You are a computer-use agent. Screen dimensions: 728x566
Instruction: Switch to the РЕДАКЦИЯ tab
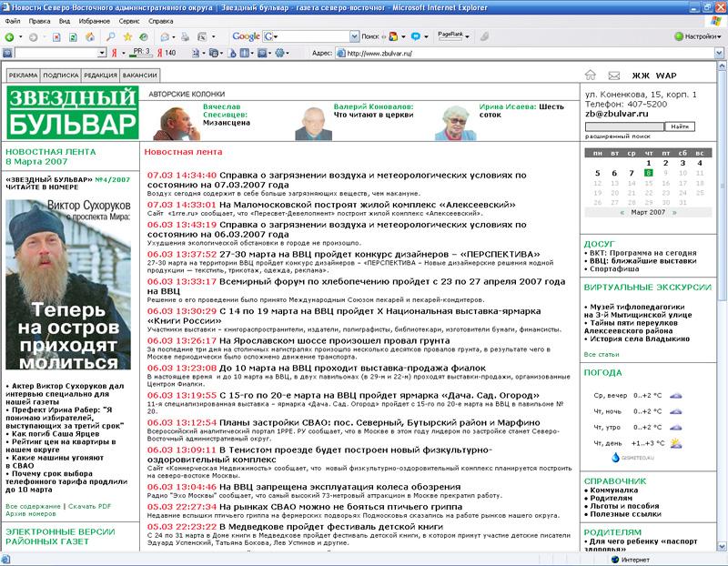[x=100, y=76]
